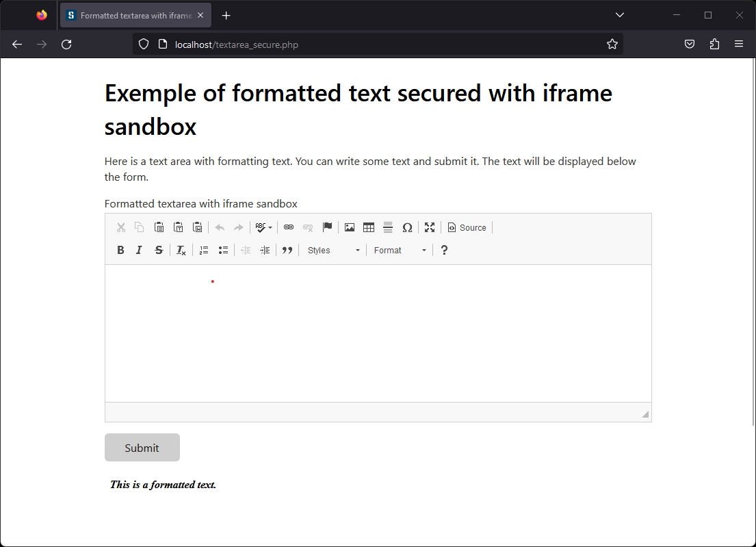Toggle Strikethrough formatting
Image resolution: width=756 pixels, height=547 pixels.
pyautogui.click(x=159, y=251)
